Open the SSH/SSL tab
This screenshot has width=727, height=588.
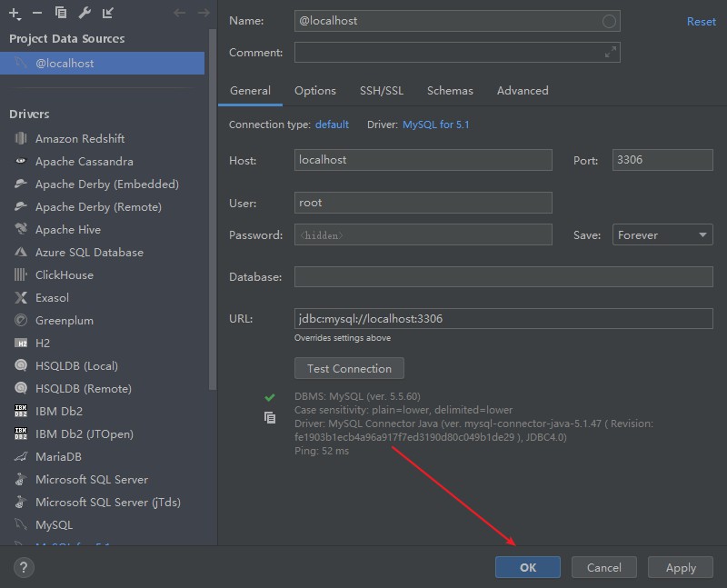click(x=382, y=90)
